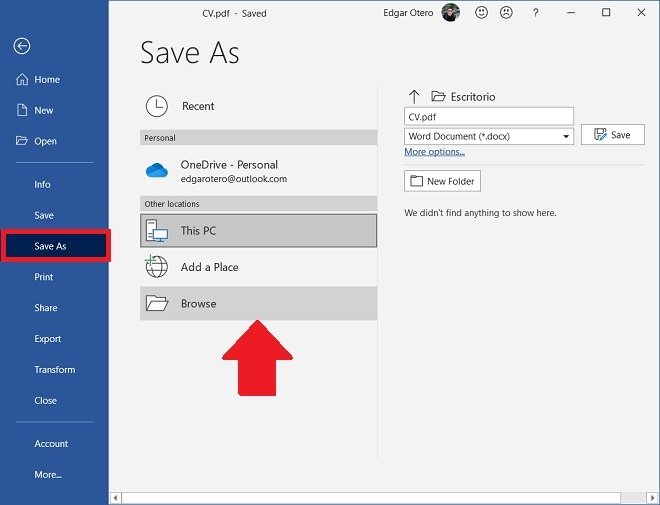
Task: Open the Home page in sidebar
Action: (38, 80)
